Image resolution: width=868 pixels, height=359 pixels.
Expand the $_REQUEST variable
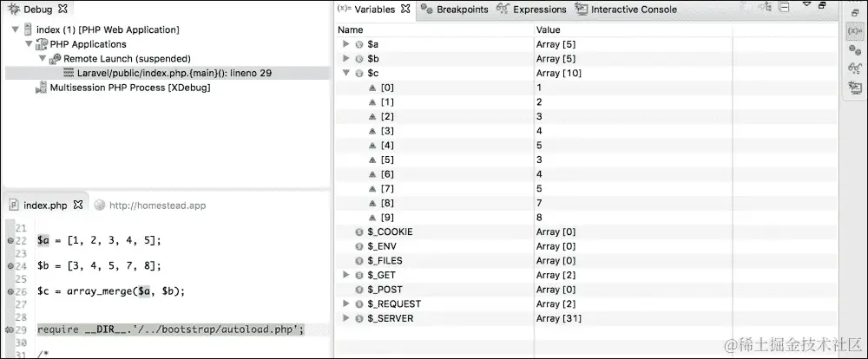tap(346, 304)
